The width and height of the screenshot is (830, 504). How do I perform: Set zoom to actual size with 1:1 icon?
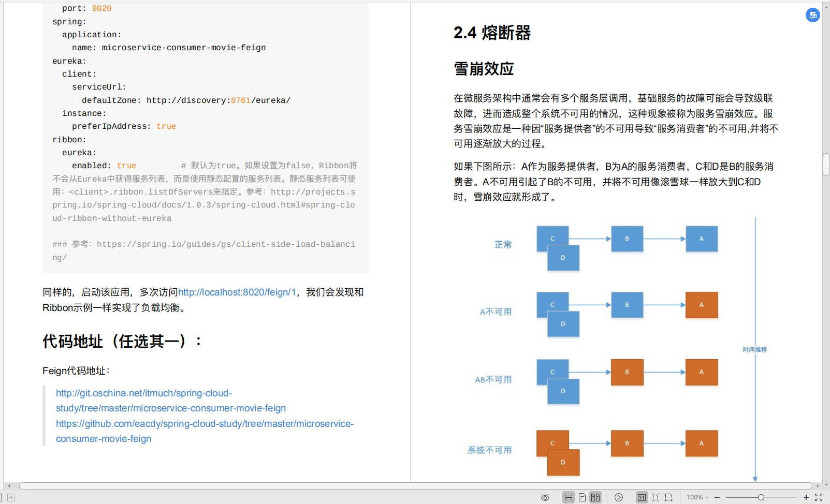[642, 497]
